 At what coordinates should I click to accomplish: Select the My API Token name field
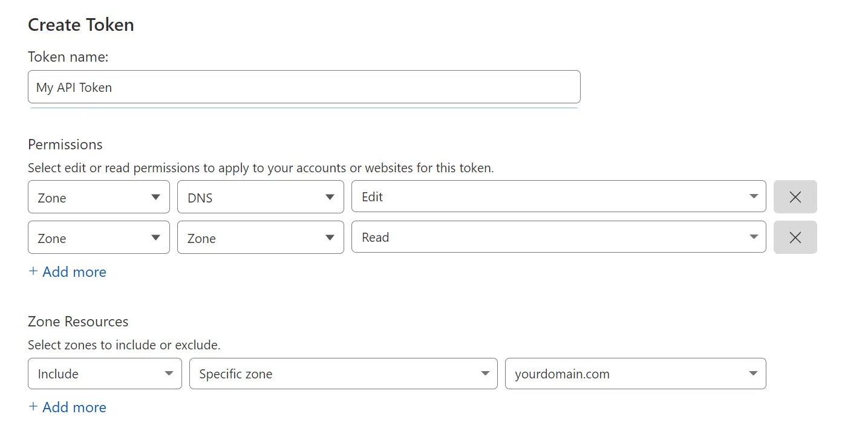pos(304,86)
